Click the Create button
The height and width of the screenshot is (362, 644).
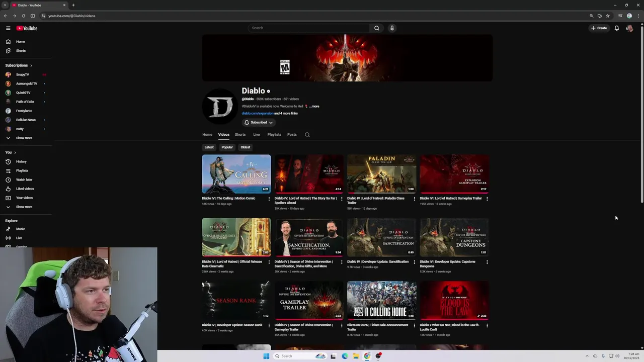click(599, 28)
